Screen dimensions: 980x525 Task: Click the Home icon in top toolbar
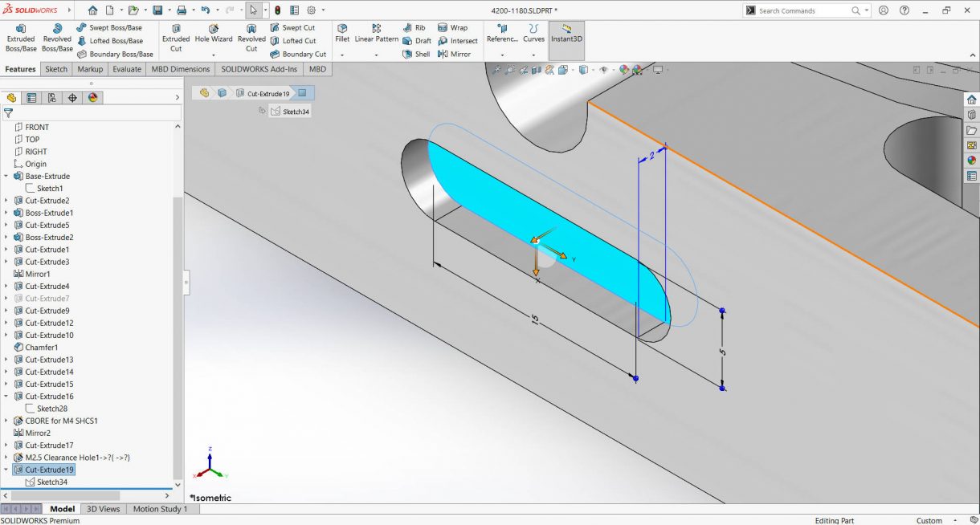pyautogui.click(x=92, y=10)
